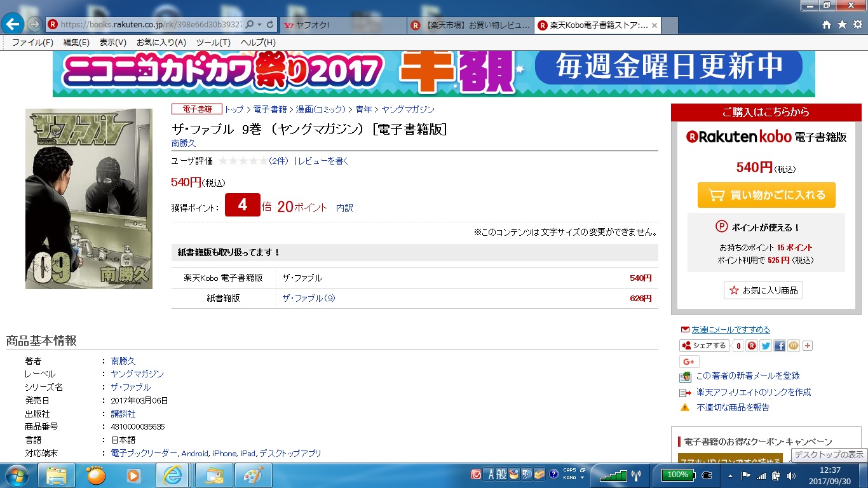Viewport: 868px width, 488px height.
Task: Click この著者の新着メールを登録 link
Action: tap(748, 376)
